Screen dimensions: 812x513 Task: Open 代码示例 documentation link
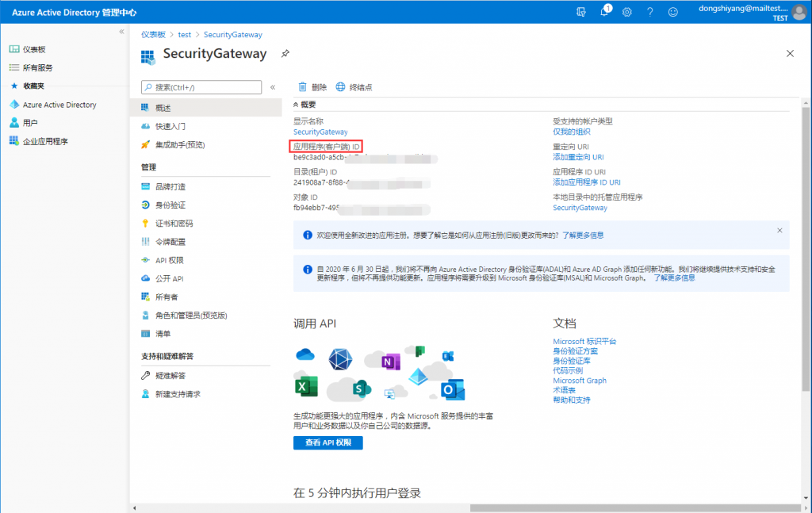click(x=568, y=370)
